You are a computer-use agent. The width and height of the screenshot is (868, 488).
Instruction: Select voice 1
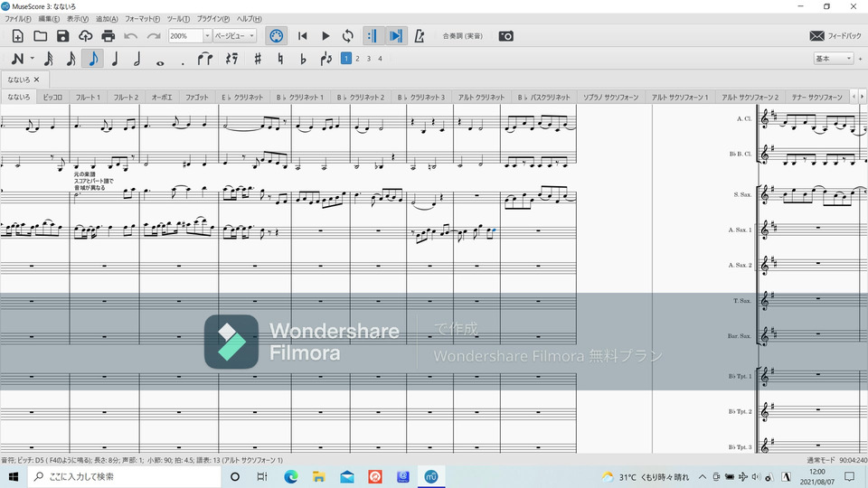tap(346, 58)
